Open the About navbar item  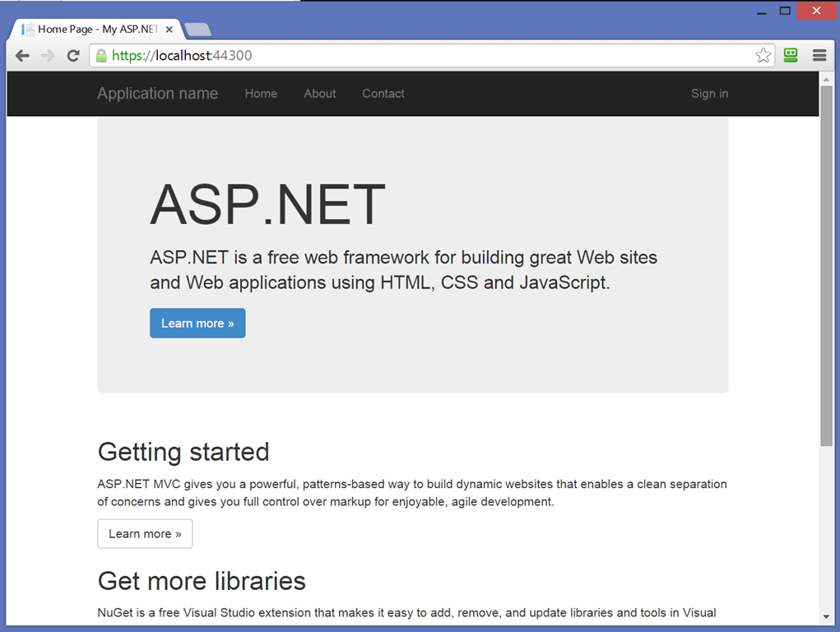tap(320, 93)
